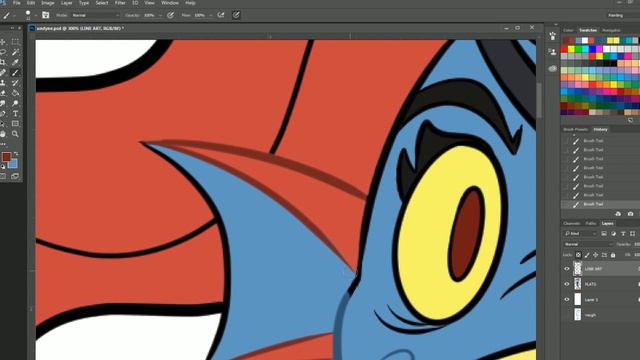This screenshot has width=640, height=360.
Task: Select the Lasso tool
Action: click(x=3, y=52)
